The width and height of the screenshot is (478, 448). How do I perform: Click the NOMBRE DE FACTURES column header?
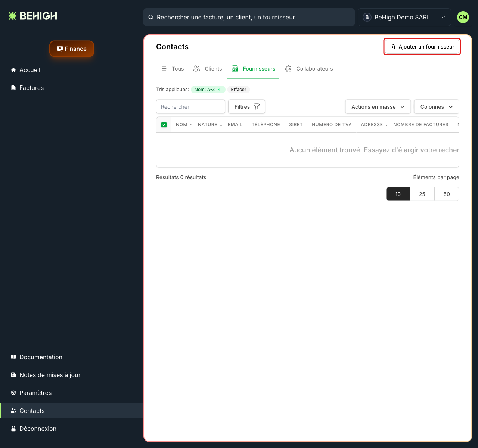[421, 125]
